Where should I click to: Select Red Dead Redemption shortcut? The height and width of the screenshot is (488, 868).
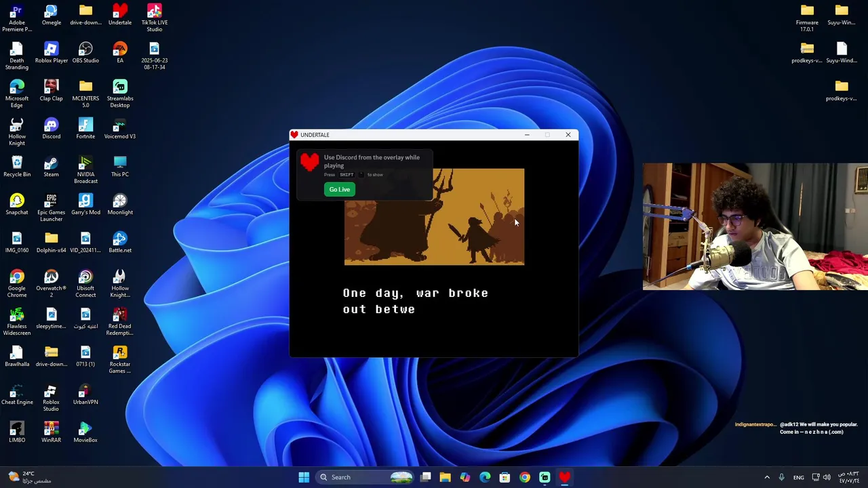120,322
